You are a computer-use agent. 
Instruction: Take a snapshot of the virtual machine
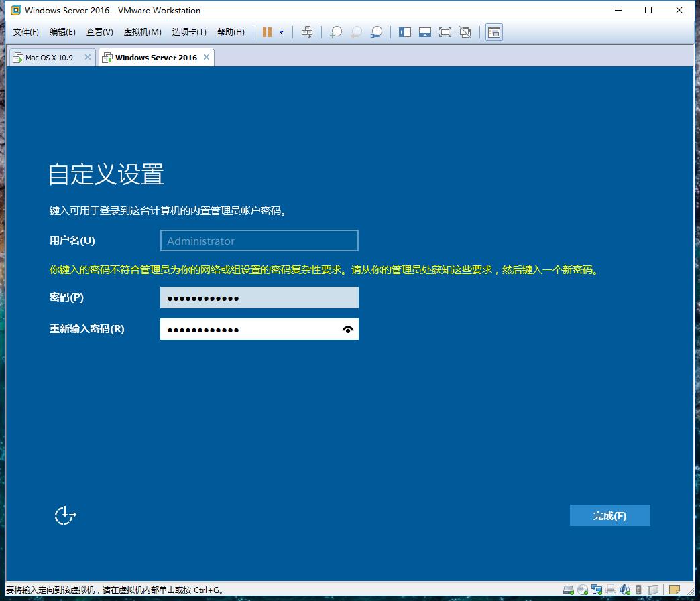coord(336,32)
